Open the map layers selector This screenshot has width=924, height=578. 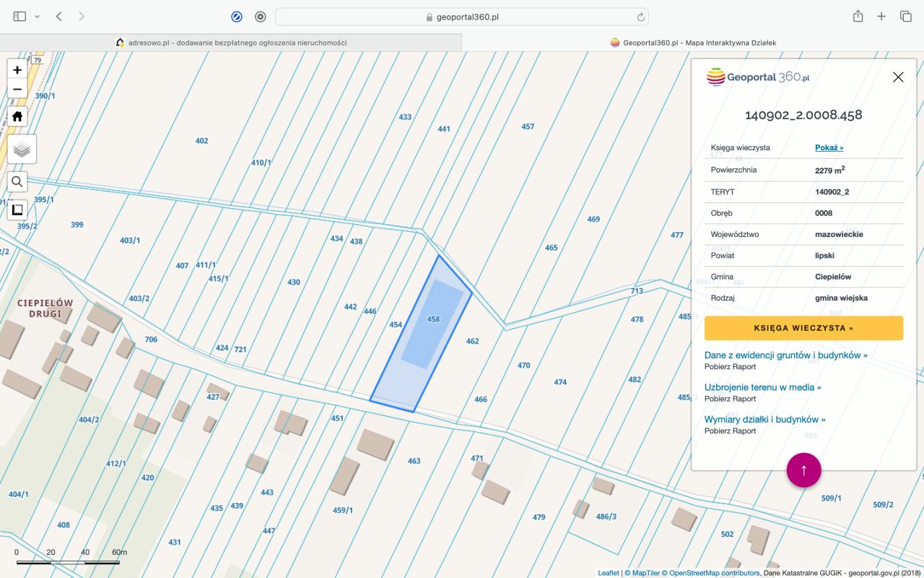point(22,150)
